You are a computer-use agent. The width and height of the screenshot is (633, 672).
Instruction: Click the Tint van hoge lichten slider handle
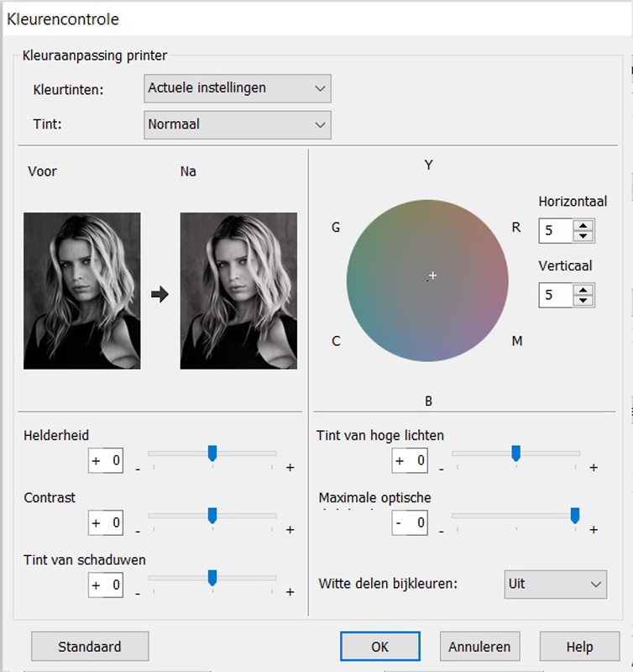[x=516, y=454]
